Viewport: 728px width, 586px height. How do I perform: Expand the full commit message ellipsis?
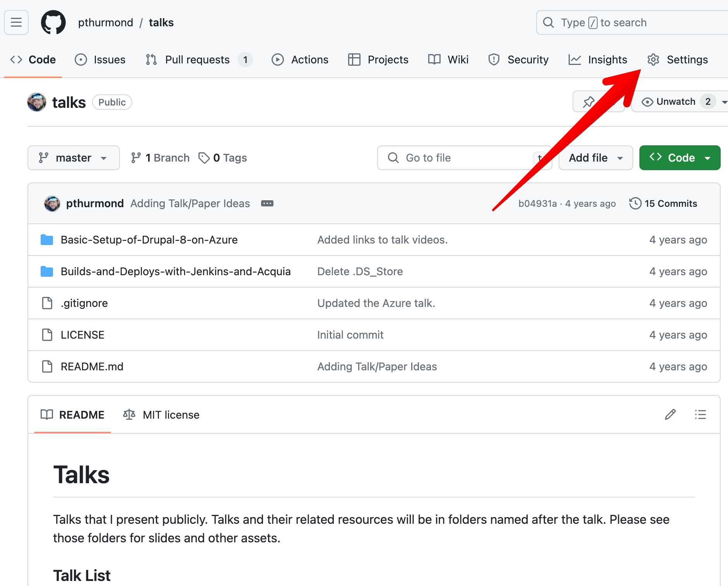[x=267, y=203]
